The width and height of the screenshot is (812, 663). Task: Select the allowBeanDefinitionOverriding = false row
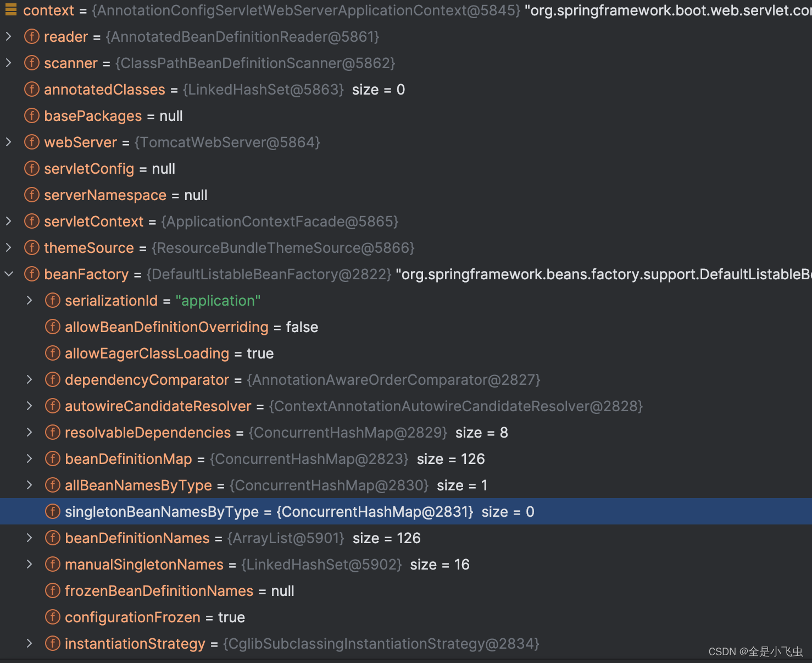point(406,327)
